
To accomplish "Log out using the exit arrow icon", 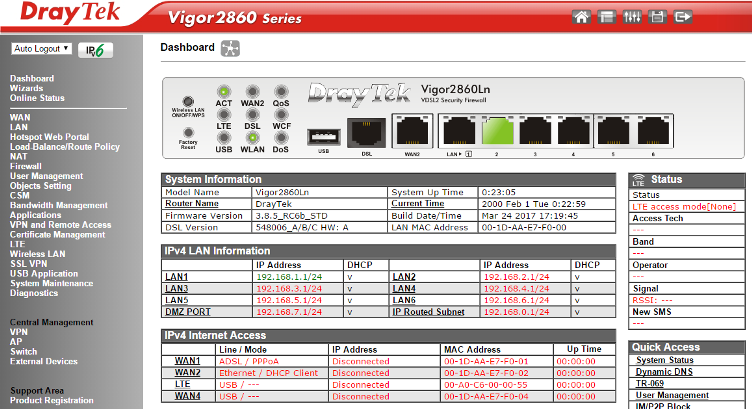I will pyautogui.click(x=682, y=17).
